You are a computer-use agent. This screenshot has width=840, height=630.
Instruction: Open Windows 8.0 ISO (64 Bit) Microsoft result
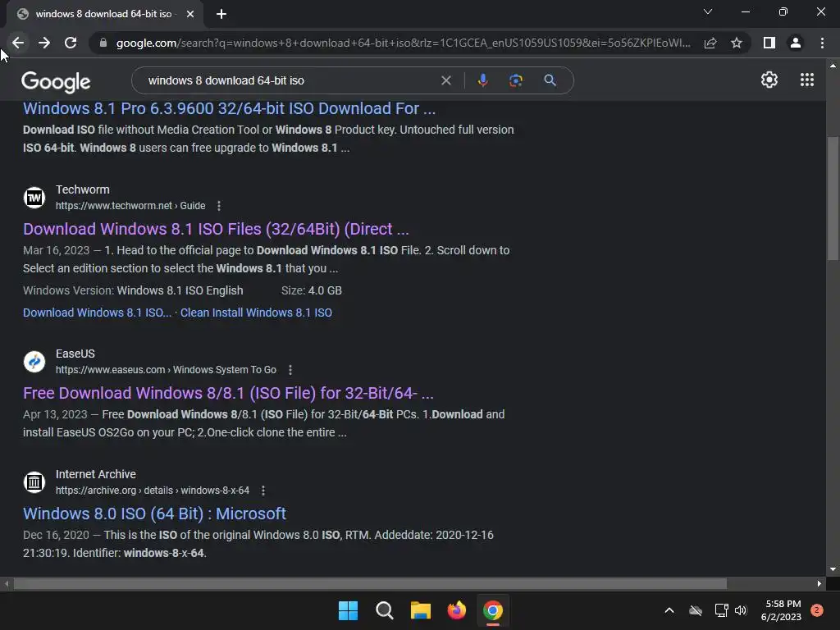(x=154, y=514)
